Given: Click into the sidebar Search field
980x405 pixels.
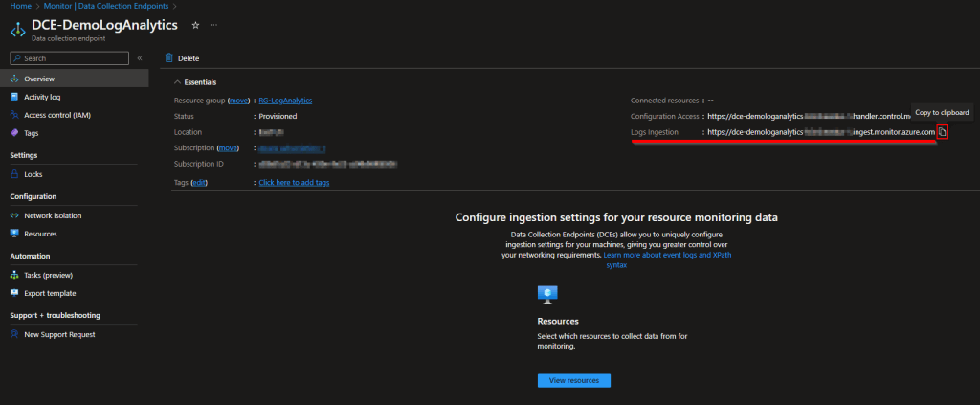Looking at the screenshot, I should [x=72, y=58].
